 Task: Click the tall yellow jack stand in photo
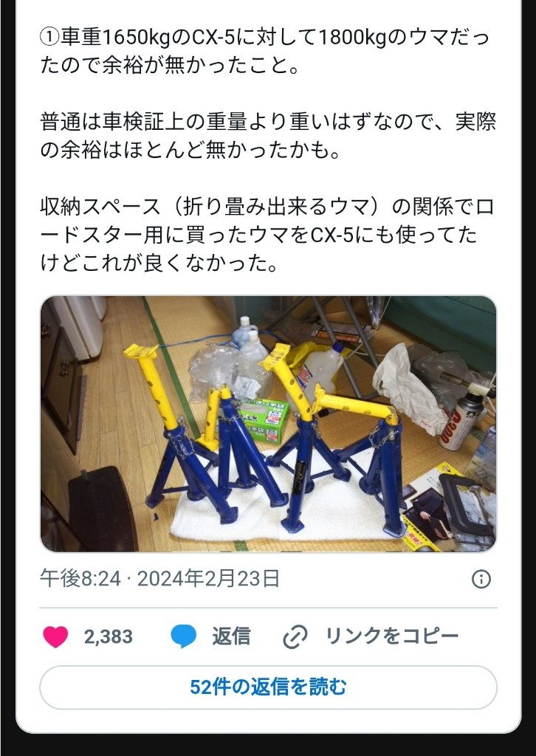[156, 385]
